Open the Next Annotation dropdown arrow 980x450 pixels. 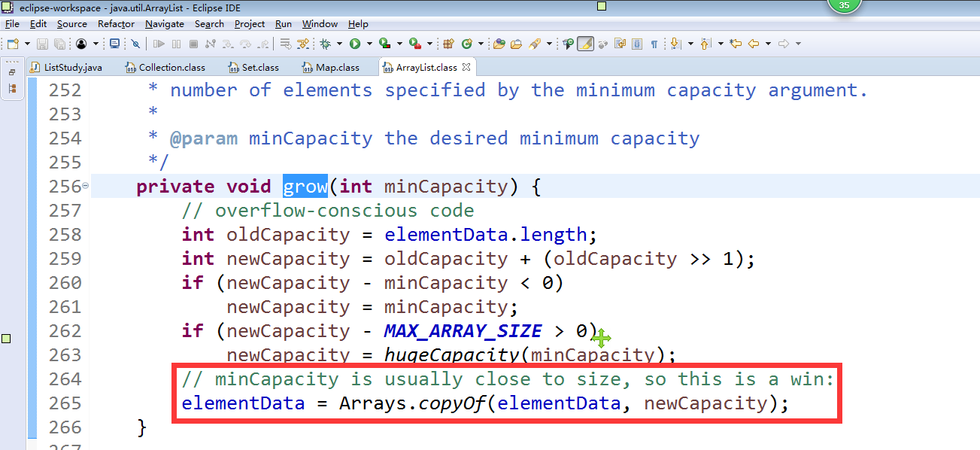690,44
